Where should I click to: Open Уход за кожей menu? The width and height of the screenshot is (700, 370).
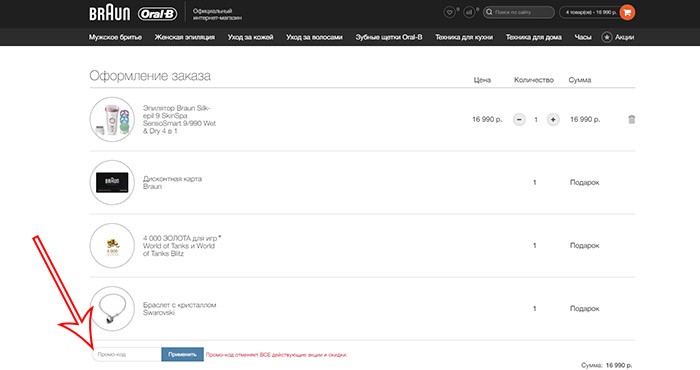[250, 37]
